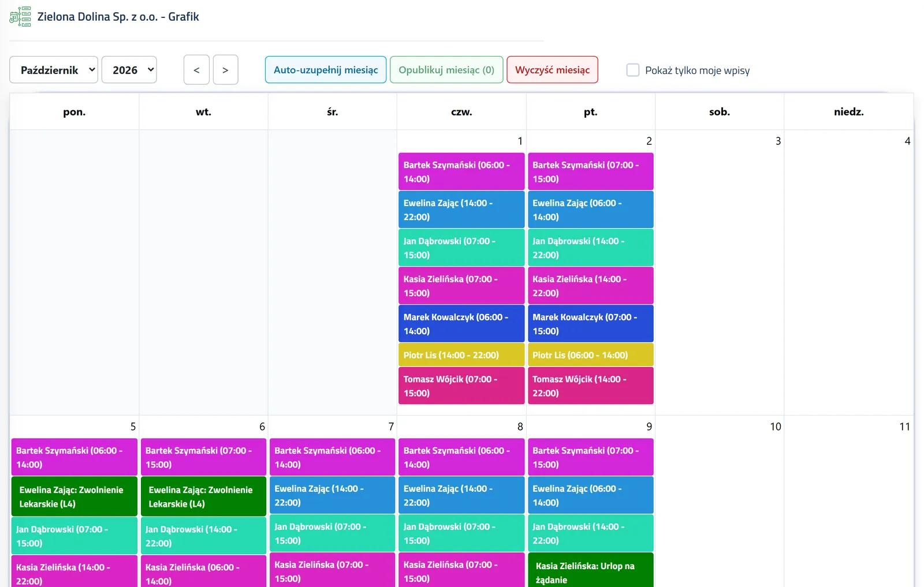Click the Opublikuj miesiąc (0) button

(446, 70)
